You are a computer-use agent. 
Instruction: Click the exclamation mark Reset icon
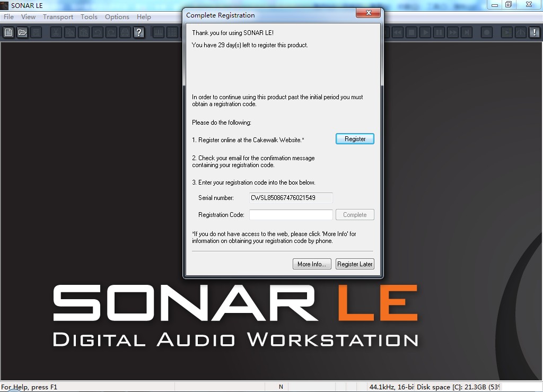point(535,32)
